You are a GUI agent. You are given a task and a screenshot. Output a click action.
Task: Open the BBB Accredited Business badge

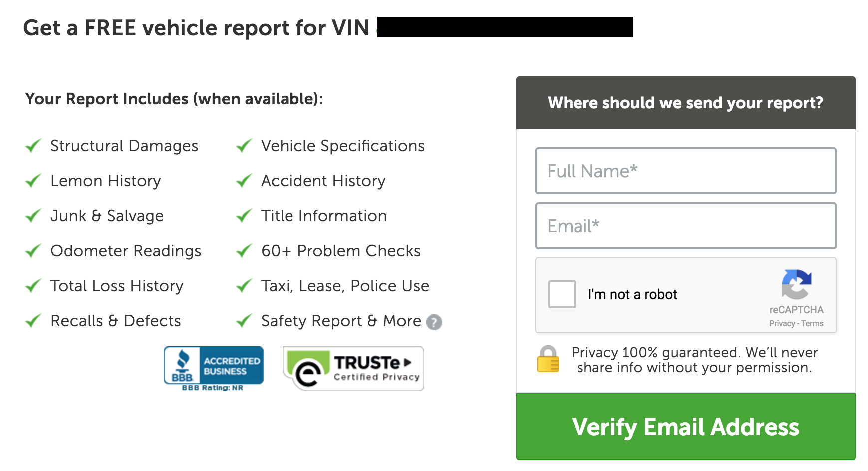coord(214,365)
